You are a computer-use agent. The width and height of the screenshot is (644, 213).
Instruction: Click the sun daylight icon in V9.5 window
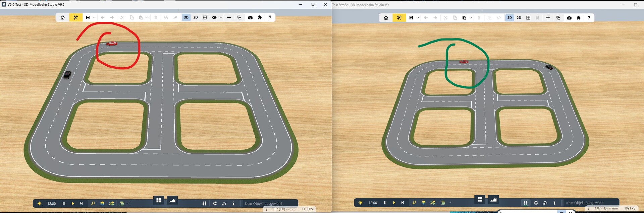pyautogui.click(x=40, y=203)
